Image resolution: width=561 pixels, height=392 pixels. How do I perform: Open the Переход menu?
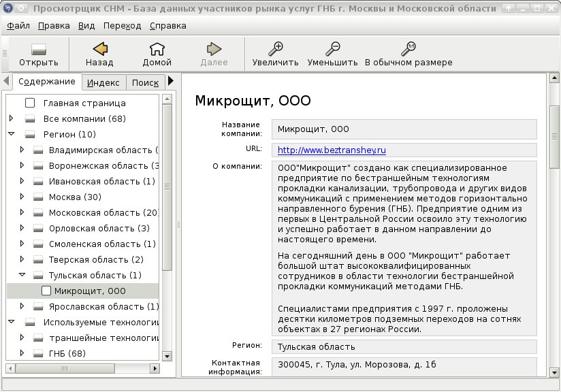click(x=123, y=26)
